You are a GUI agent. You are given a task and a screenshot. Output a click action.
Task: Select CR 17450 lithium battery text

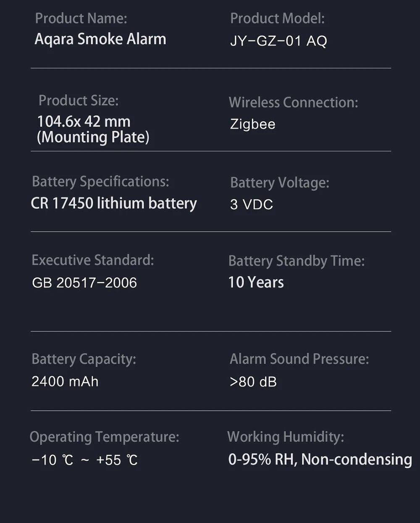114,203
